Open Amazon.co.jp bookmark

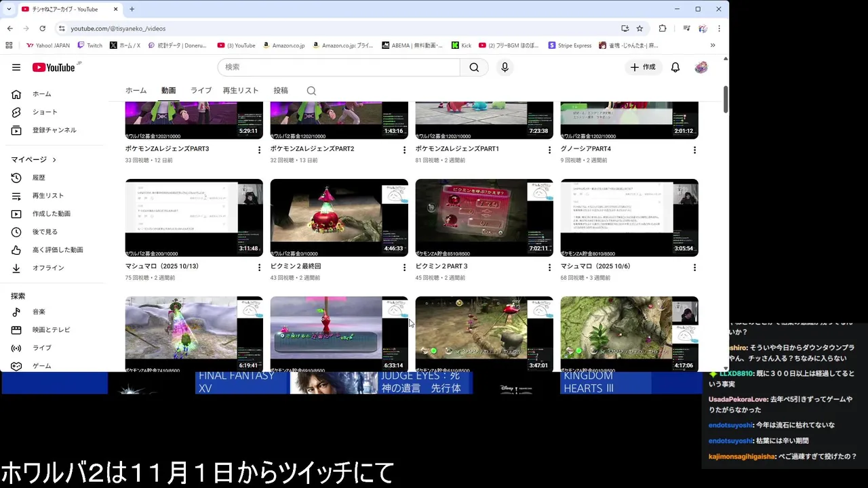tap(283, 45)
